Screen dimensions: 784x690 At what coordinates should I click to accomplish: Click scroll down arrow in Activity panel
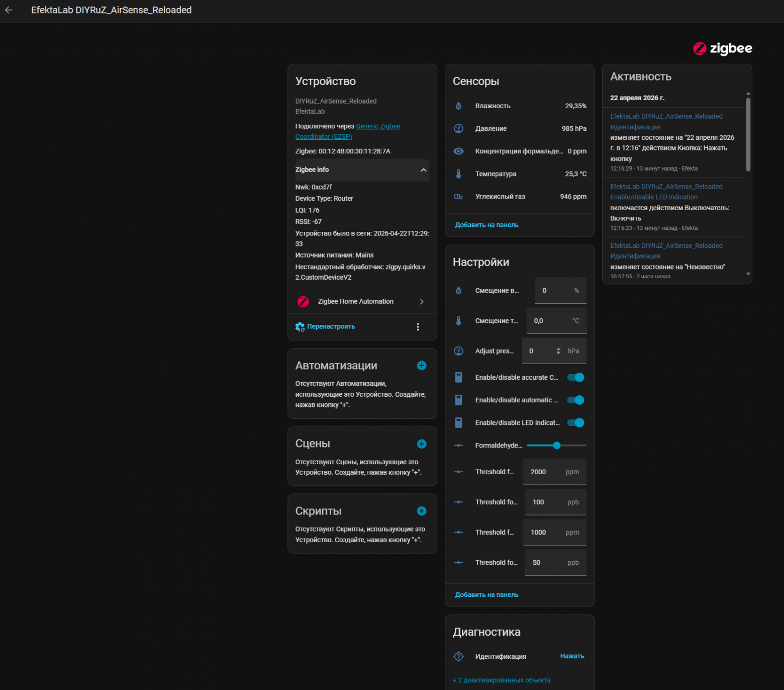pos(748,274)
